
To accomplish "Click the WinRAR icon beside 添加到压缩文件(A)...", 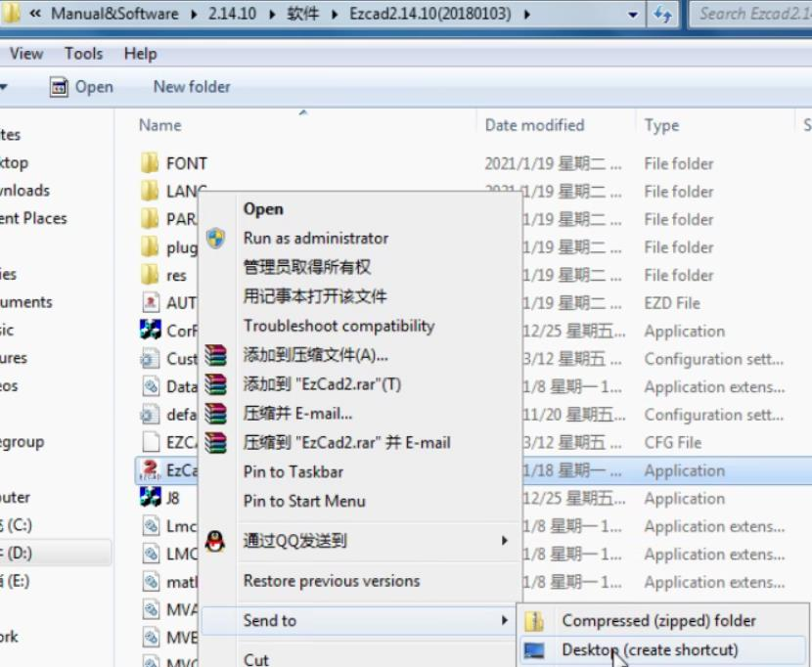I will pos(215,355).
